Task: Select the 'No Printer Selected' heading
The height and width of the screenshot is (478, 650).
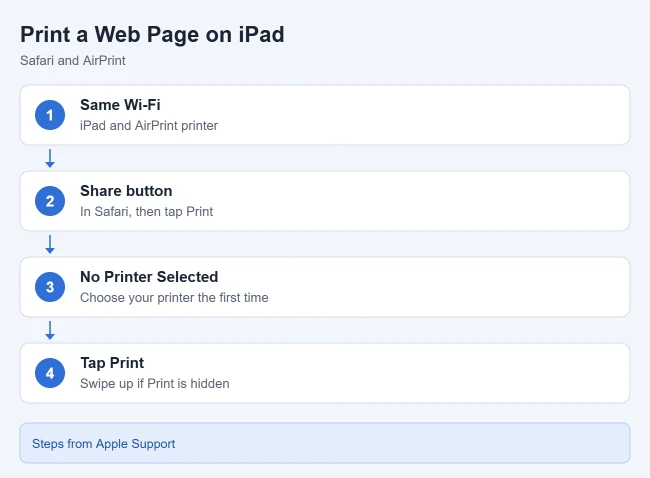Action: (x=149, y=277)
